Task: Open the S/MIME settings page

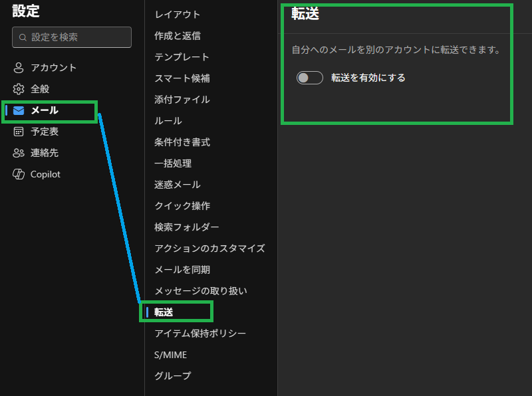Action: tap(170, 355)
